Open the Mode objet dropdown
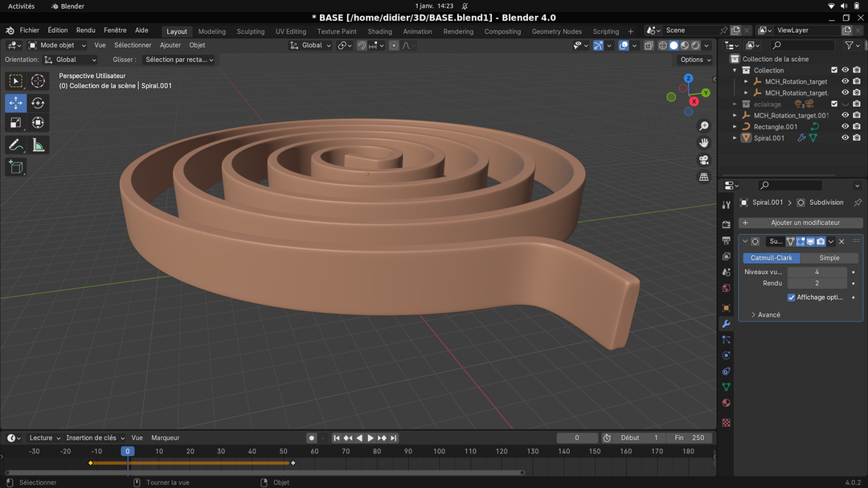 tap(57, 45)
